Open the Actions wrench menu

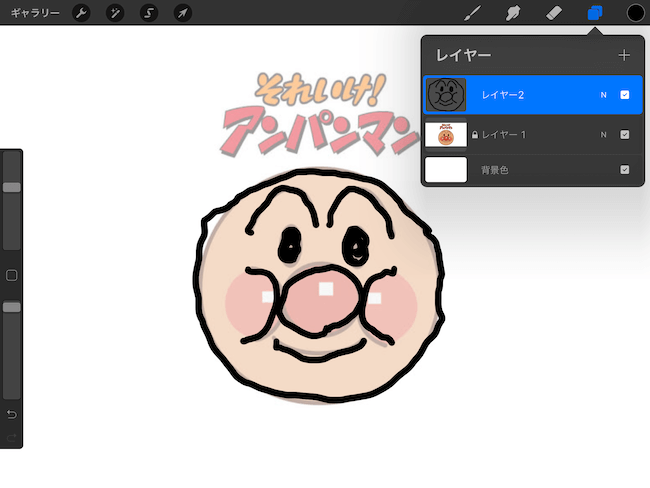tap(81, 13)
